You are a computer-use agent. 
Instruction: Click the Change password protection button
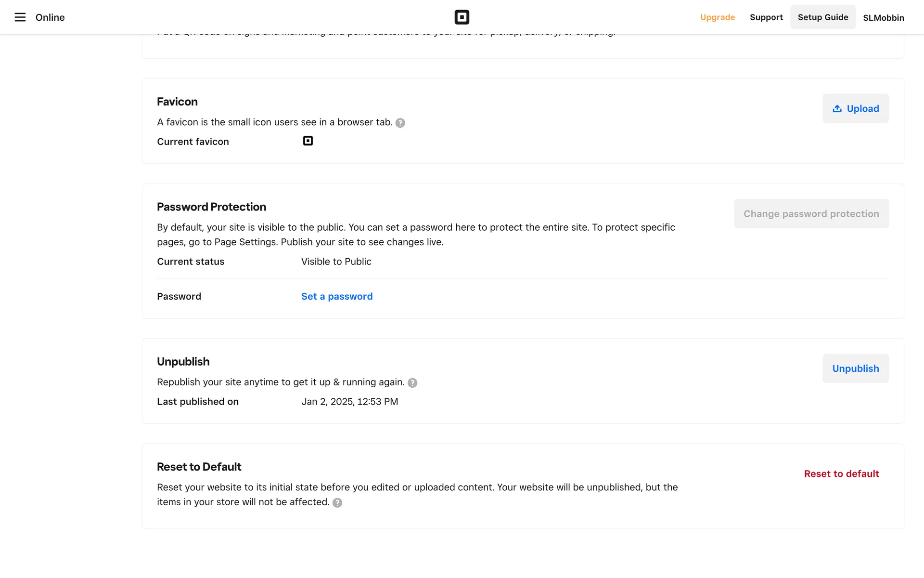(811, 214)
